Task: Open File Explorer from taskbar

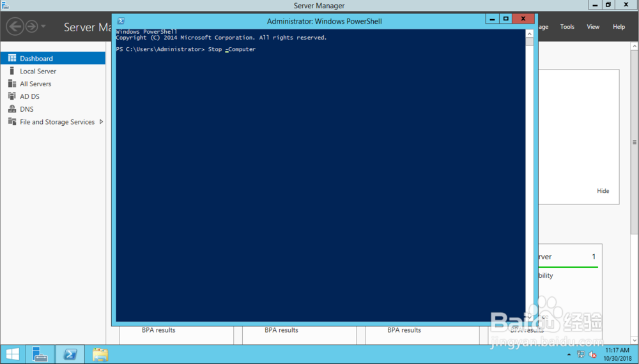Action: coord(100,354)
